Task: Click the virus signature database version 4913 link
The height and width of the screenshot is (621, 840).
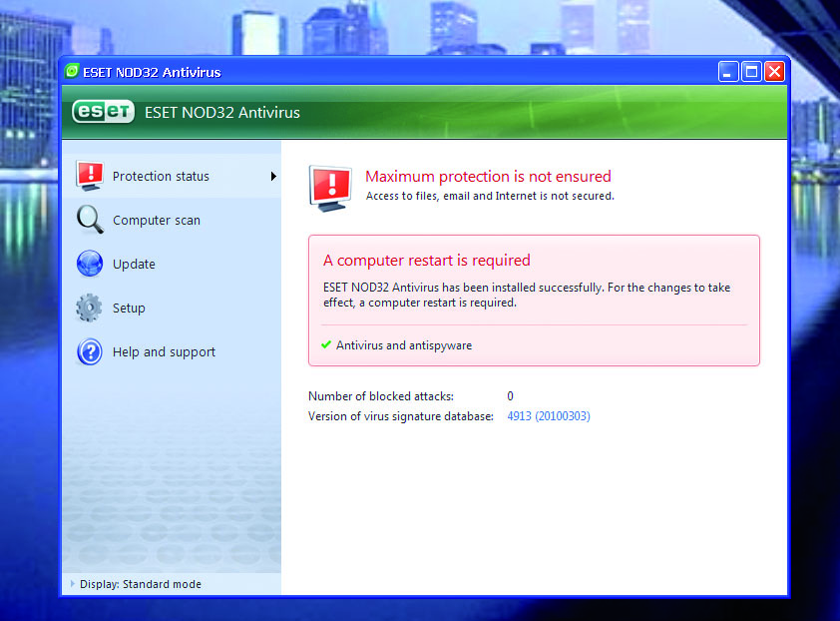Action: pos(549,416)
